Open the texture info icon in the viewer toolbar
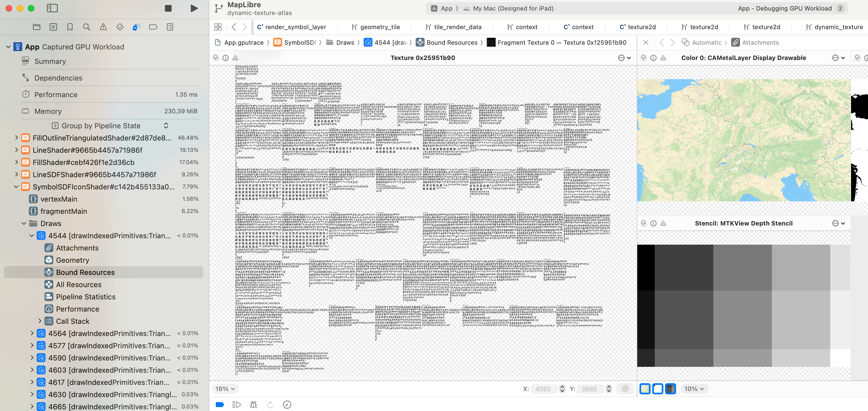 [x=225, y=57]
